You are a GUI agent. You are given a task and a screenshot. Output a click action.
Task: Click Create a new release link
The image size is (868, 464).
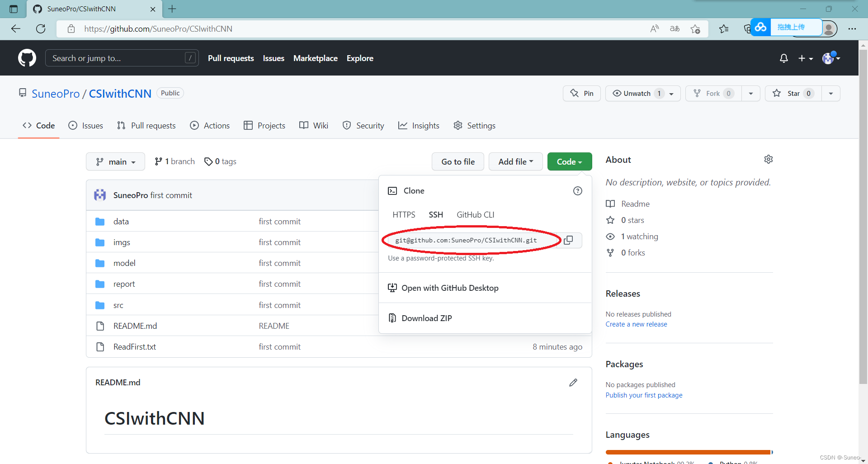pos(636,324)
